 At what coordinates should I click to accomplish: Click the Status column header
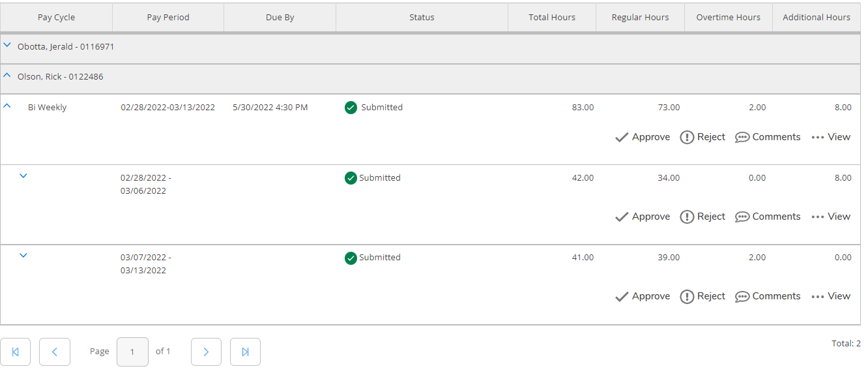click(x=422, y=18)
